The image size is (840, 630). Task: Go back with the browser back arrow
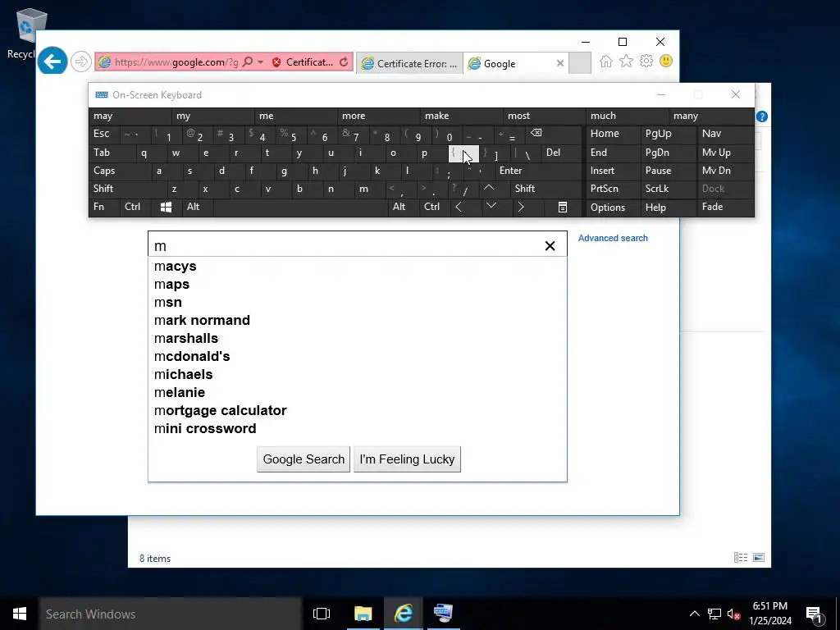(x=52, y=62)
